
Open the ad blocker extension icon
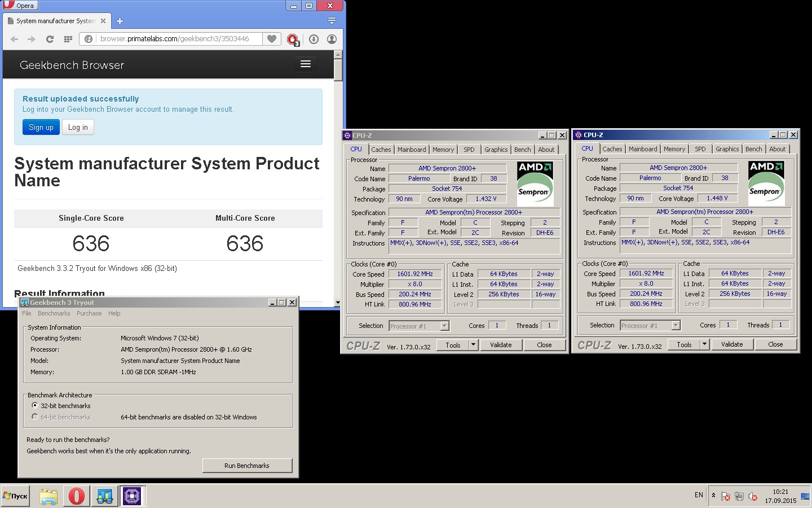click(293, 40)
